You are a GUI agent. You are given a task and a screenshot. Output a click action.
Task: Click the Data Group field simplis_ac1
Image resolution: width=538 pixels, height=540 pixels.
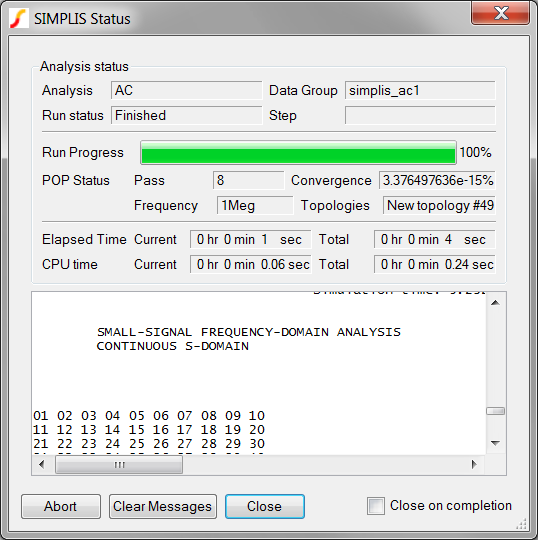(420, 90)
